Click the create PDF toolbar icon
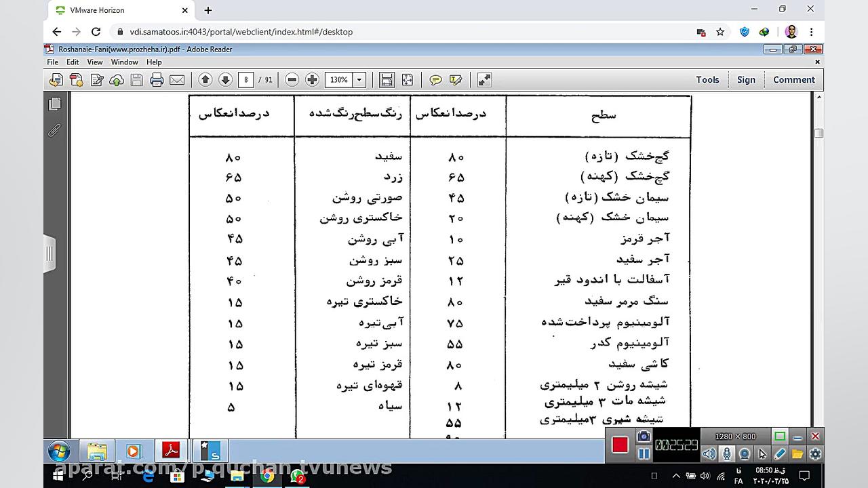Viewport: 868px width, 488px height. 76,80
